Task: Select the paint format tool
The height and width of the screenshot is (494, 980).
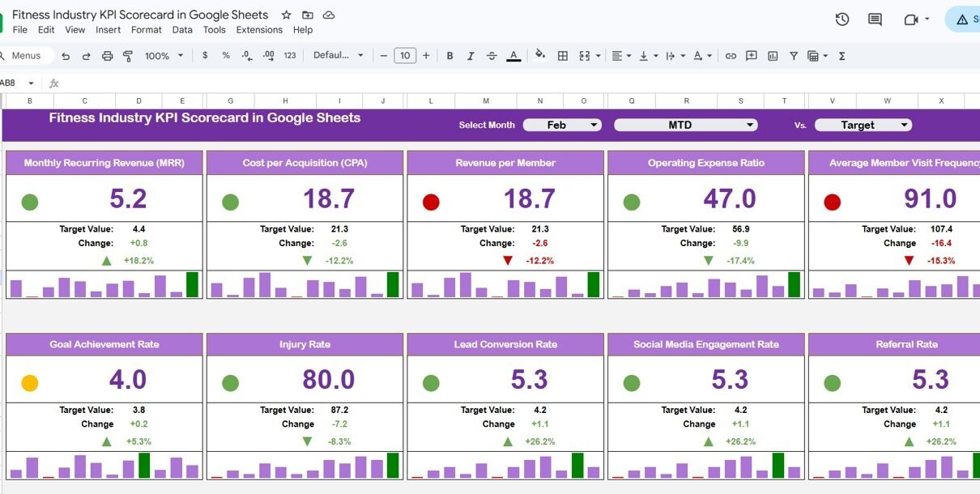Action: 128,56
